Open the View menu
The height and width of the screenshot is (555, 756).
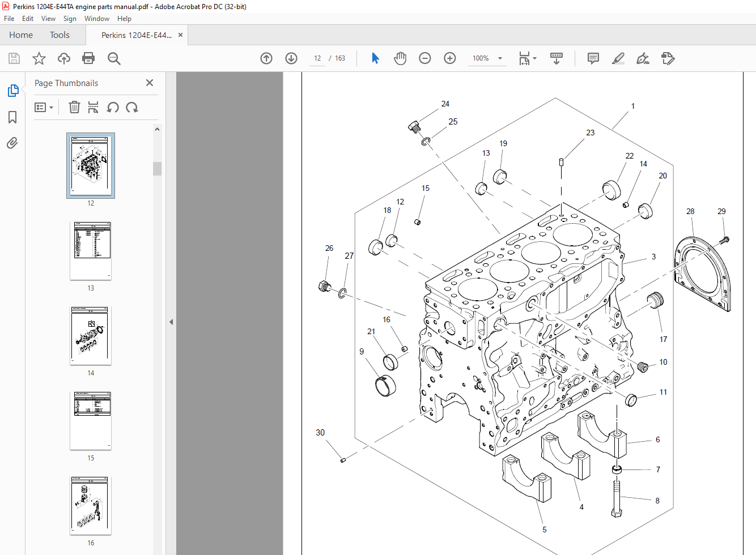coord(48,19)
